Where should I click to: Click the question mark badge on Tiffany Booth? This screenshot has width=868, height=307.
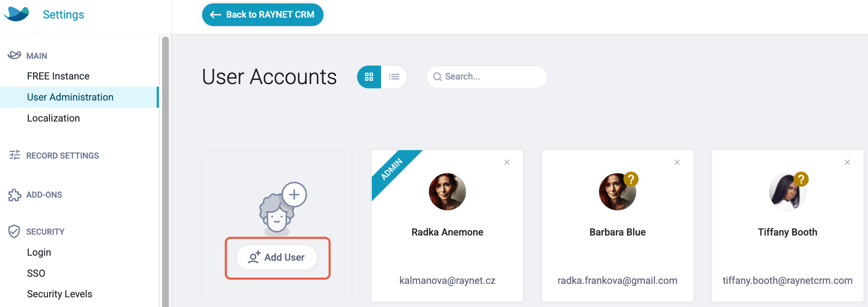(x=801, y=179)
